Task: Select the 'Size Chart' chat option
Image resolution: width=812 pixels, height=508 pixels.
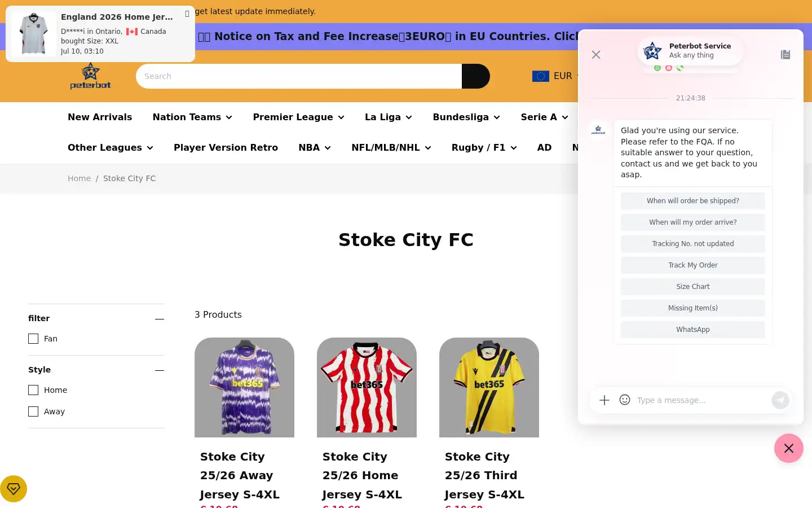Action: (693, 287)
